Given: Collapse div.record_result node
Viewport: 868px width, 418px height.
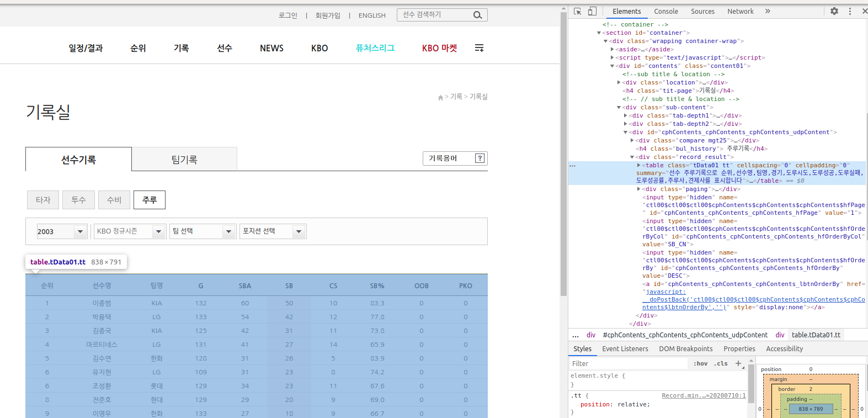Looking at the screenshot, I should coord(632,157).
